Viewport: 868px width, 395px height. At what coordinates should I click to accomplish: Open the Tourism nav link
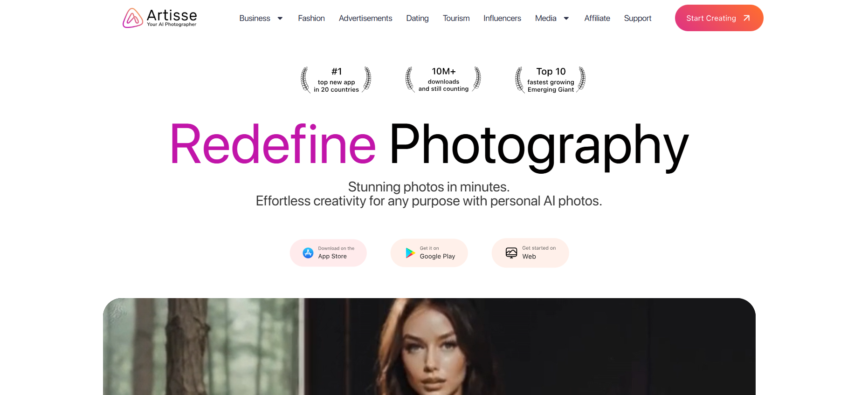tap(456, 18)
